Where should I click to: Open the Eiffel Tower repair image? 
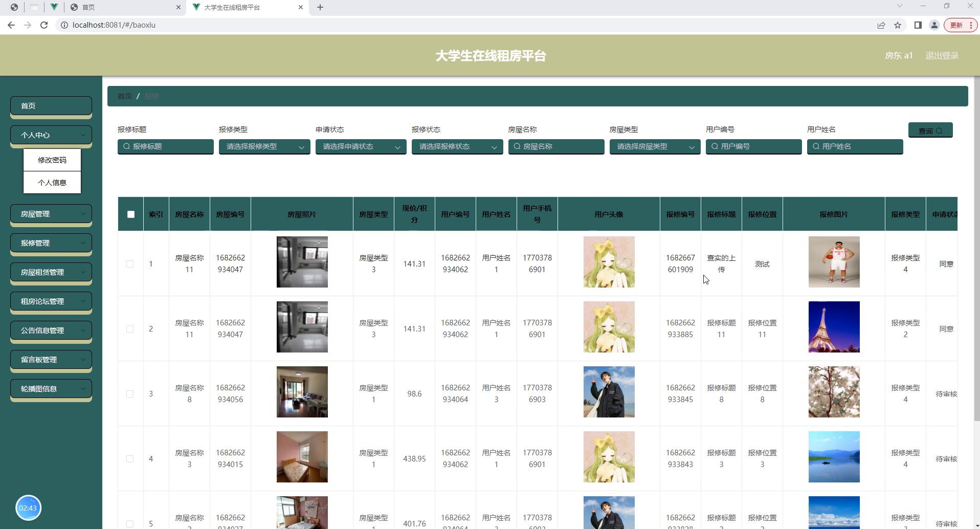click(x=834, y=327)
